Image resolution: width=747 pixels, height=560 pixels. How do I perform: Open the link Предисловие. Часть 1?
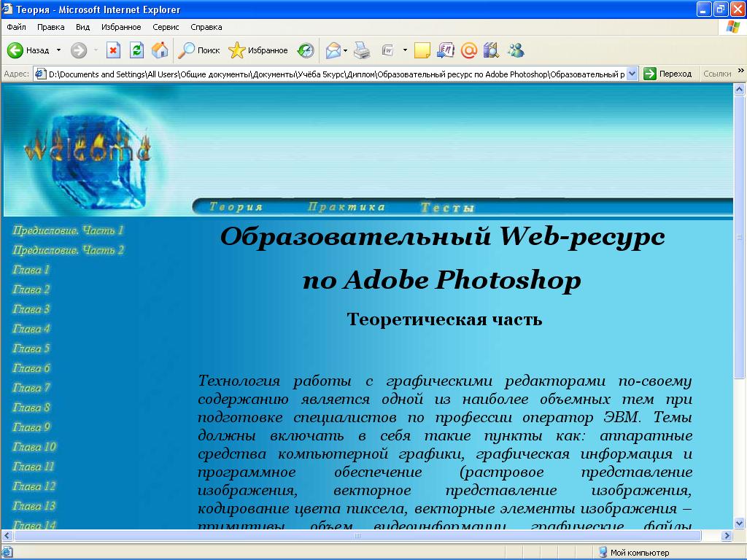tap(68, 230)
